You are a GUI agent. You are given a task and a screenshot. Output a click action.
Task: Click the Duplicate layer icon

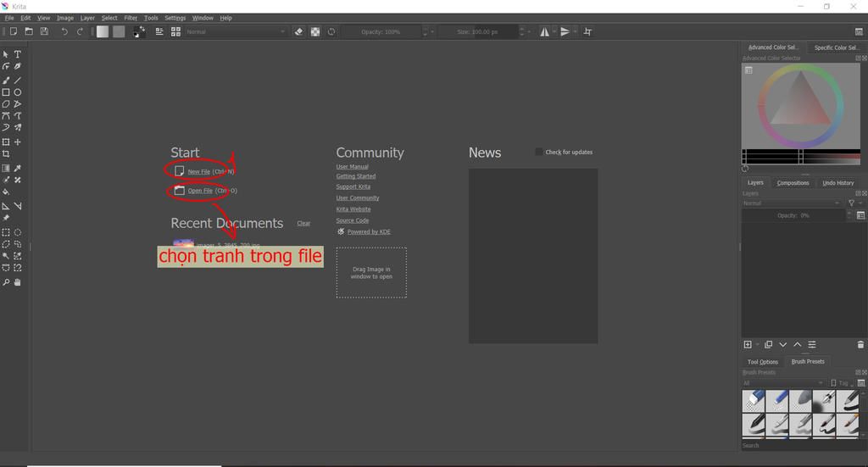[x=768, y=345]
